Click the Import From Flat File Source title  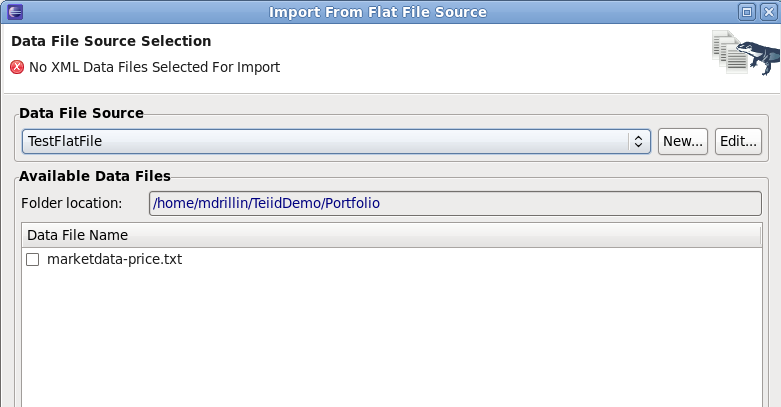coord(378,12)
